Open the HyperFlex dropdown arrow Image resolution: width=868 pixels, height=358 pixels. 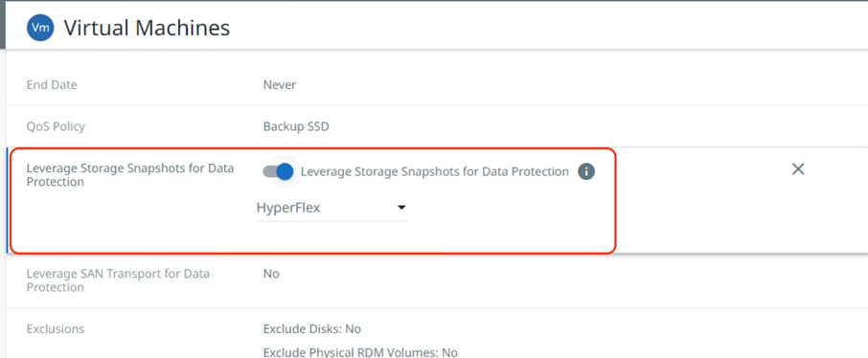pyautogui.click(x=401, y=208)
